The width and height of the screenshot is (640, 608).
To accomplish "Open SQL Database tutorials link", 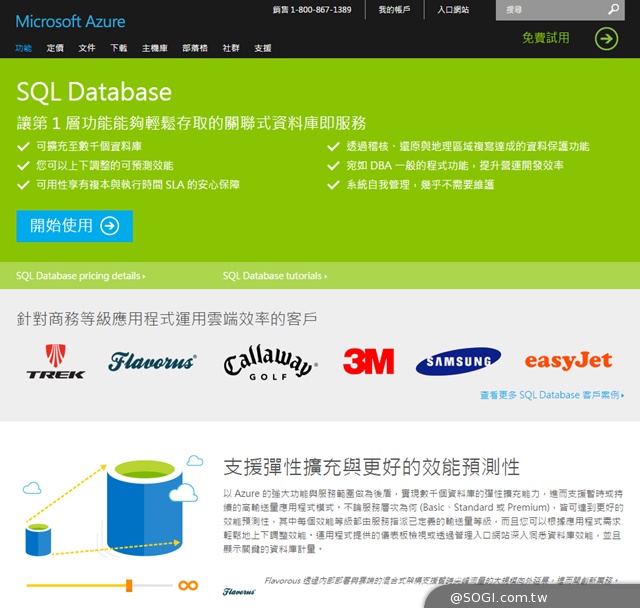I will pyautogui.click(x=275, y=276).
